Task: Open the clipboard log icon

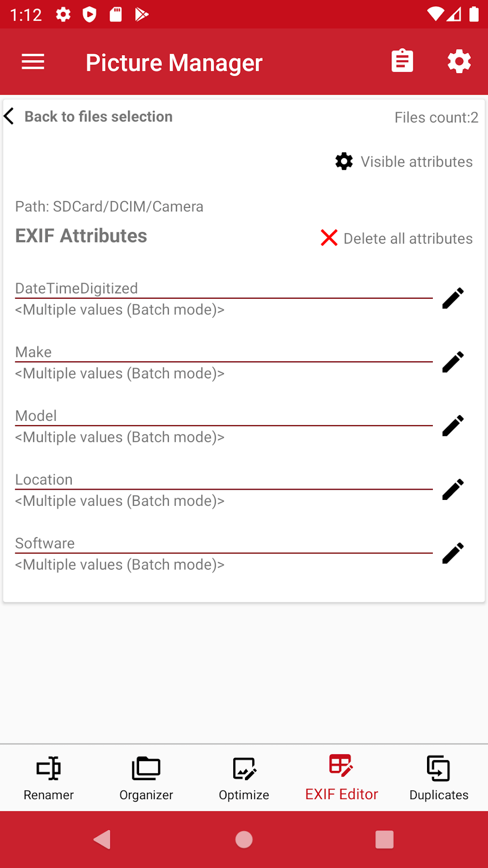Action: click(x=402, y=62)
